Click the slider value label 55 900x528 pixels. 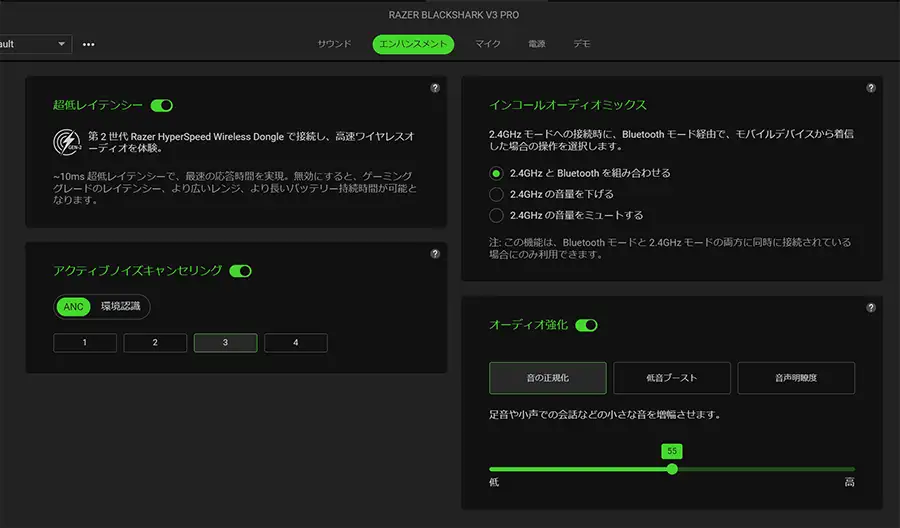[672, 451]
